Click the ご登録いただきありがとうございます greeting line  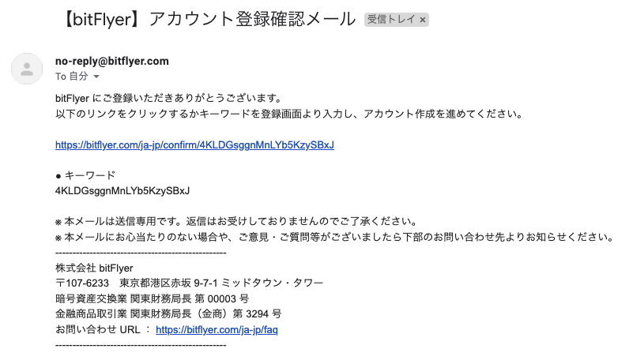169,98
